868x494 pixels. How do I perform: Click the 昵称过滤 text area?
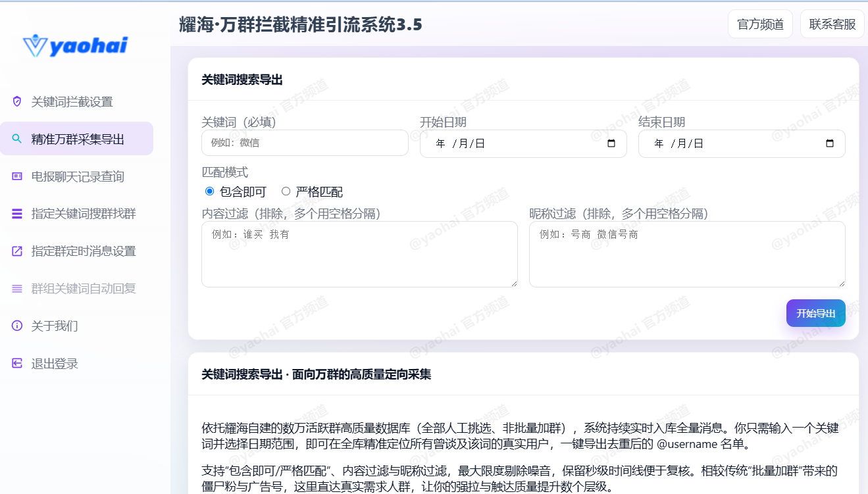[x=687, y=254]
